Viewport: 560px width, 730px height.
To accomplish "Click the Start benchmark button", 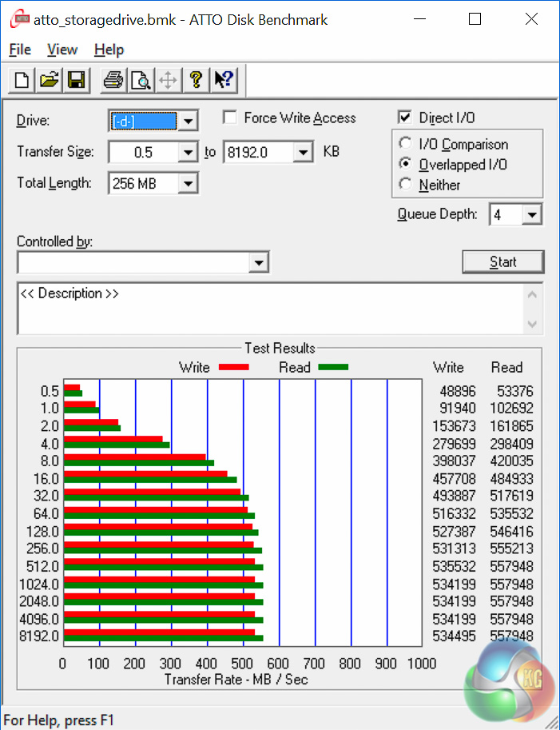I will point(502,261).
